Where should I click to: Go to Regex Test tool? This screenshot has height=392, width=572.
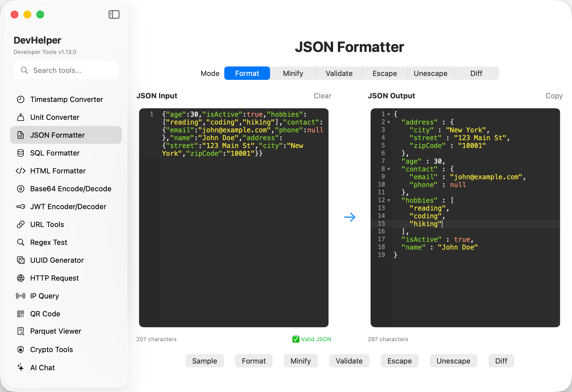[x=49, y=242]
